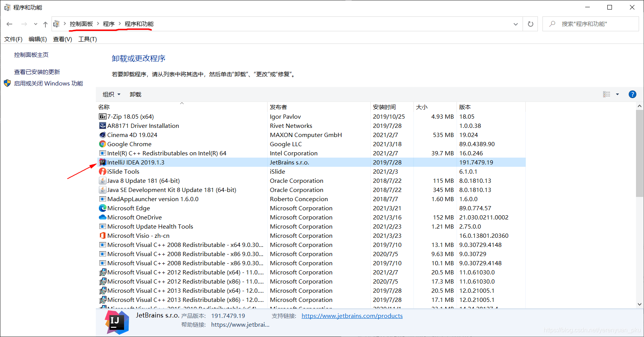This screenshot has width=644, height=337.
Task: Click the Cinema 4D row icon
Action: pyautogui.click(x=102, y=135)
